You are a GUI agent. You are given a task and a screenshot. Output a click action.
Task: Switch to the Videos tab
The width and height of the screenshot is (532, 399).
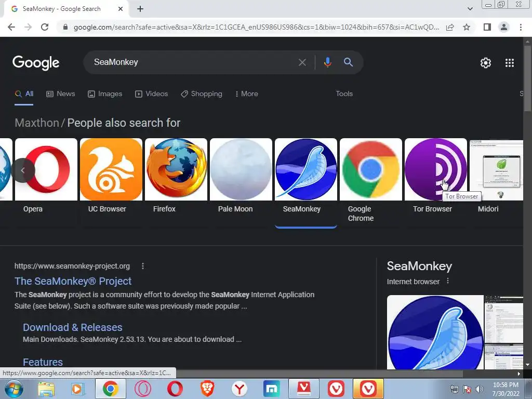pos(151,94)
